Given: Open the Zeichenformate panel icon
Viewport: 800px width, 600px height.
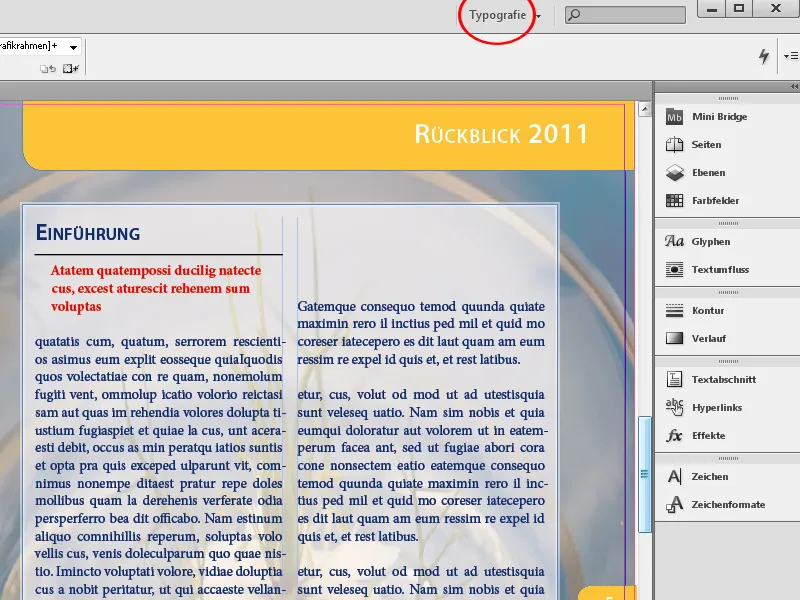Looking at the screenshot, I should [x=674, y=505].
